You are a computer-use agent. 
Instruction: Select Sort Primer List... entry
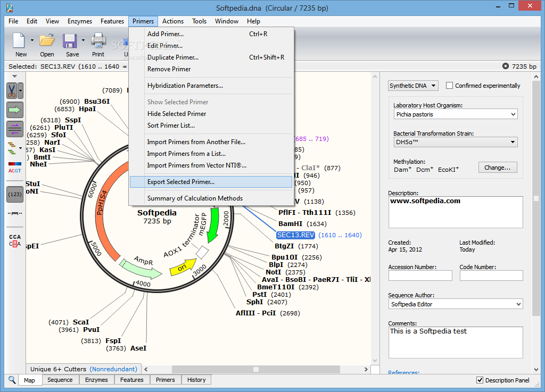pos(211,126)
